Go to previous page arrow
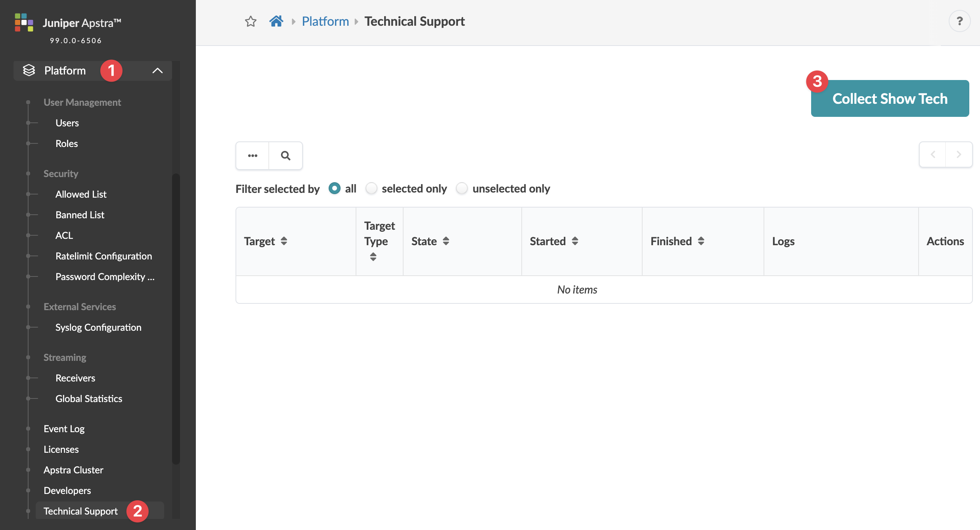 pos(933,154)
